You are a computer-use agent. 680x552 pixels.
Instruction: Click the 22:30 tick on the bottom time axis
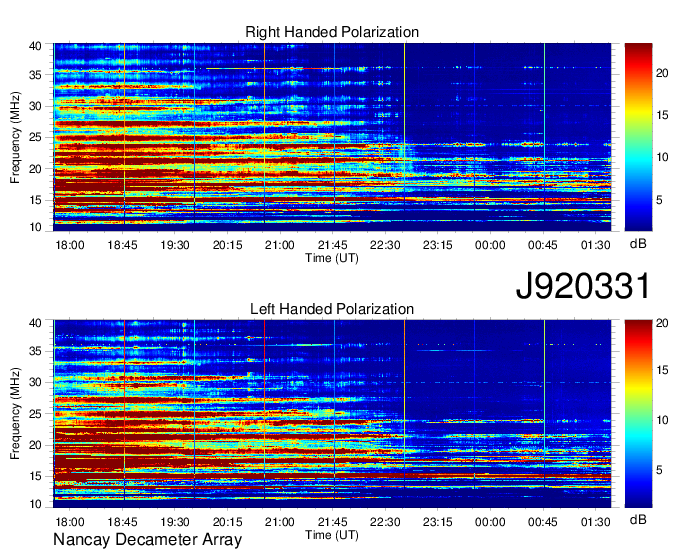tap(385, 522)
